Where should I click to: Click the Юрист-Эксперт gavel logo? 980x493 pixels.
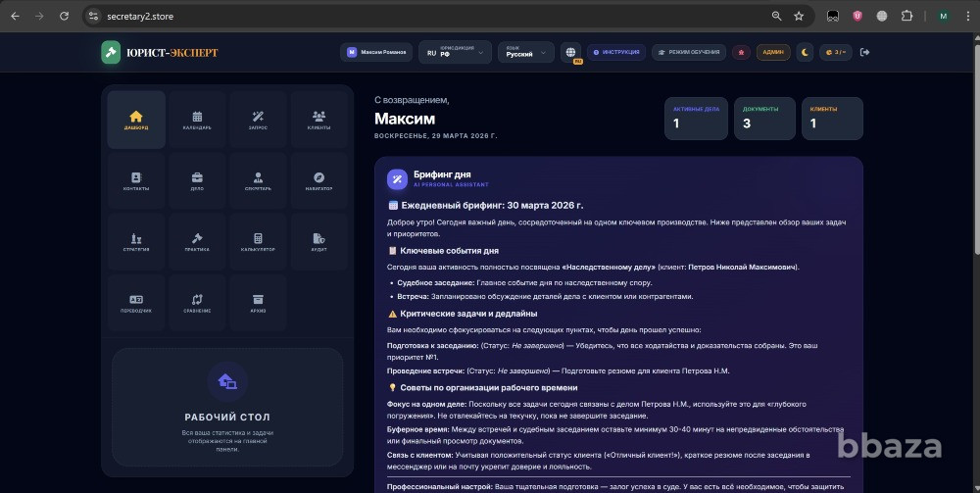pos(111,53)
